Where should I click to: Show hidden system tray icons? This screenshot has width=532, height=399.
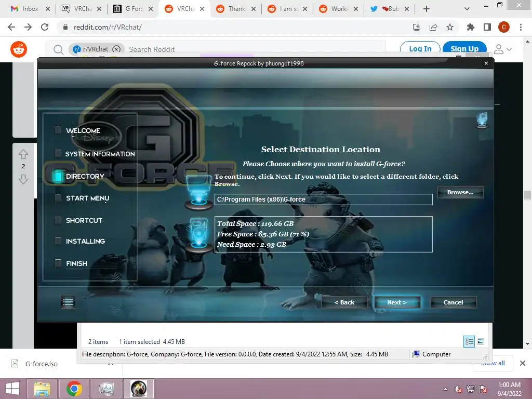click(445, 389)
